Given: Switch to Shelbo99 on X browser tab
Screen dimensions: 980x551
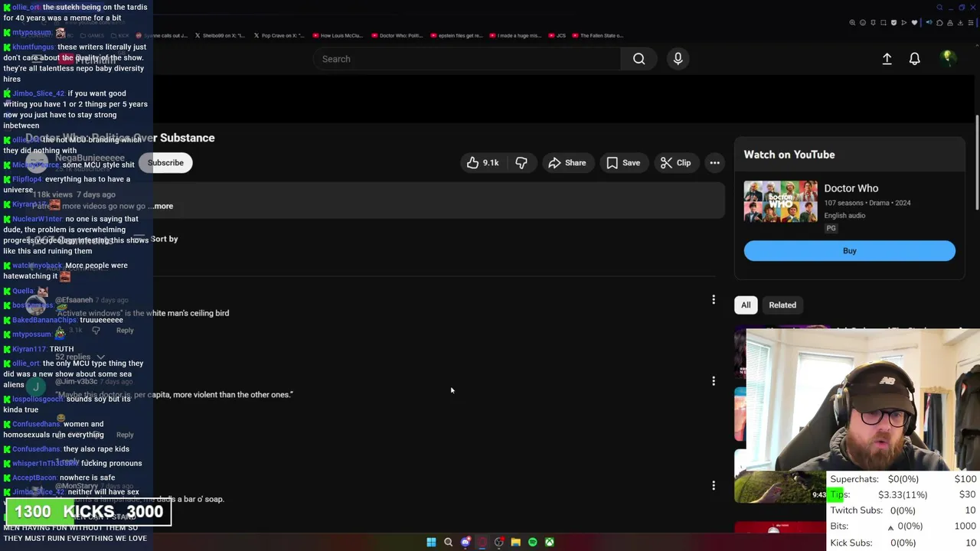Looking at the screenshot, I should pos(219,35).
